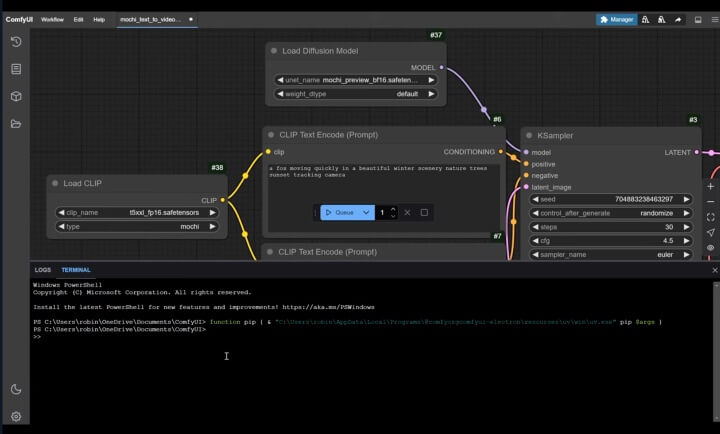Open the unet_name model selector
Viewport: 720px width, 434px height.
[x=356, y=79]
